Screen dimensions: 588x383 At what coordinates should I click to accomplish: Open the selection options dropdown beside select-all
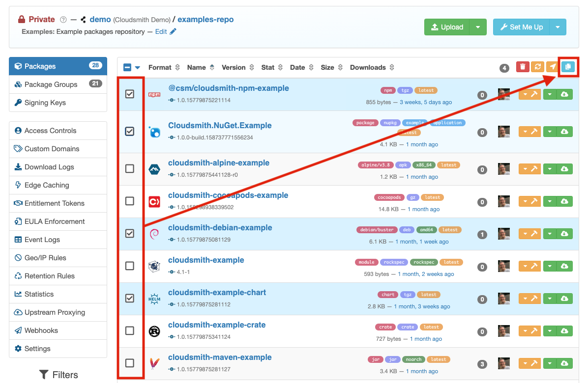138,68
